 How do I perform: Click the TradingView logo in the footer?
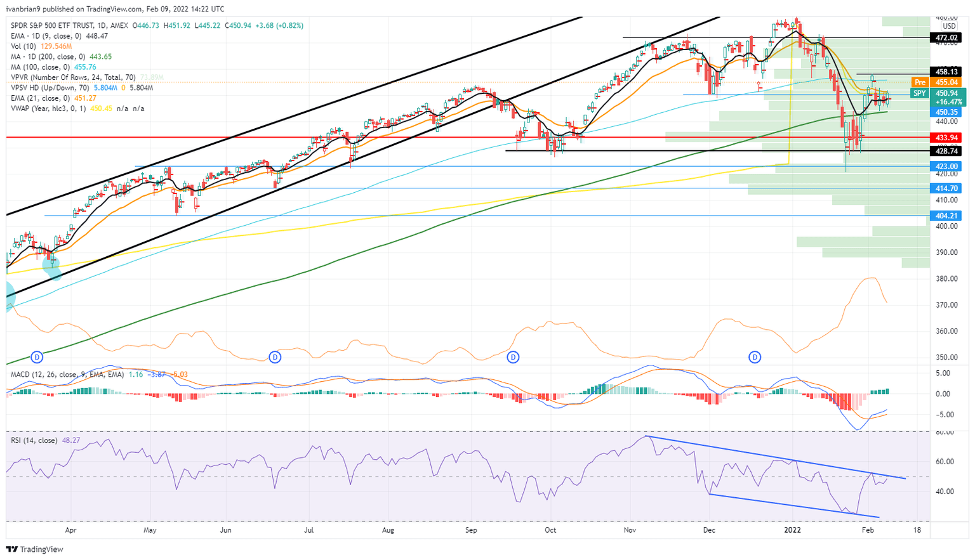click(x=36, y=549)
